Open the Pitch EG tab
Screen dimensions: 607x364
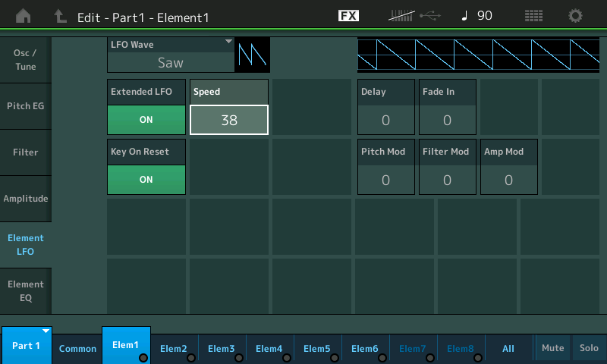tap(26, 106)
